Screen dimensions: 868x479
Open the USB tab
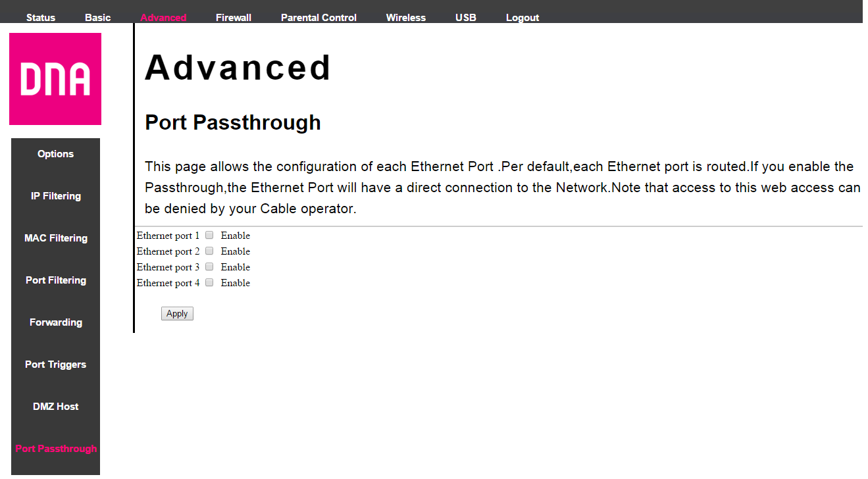point(466,18)
